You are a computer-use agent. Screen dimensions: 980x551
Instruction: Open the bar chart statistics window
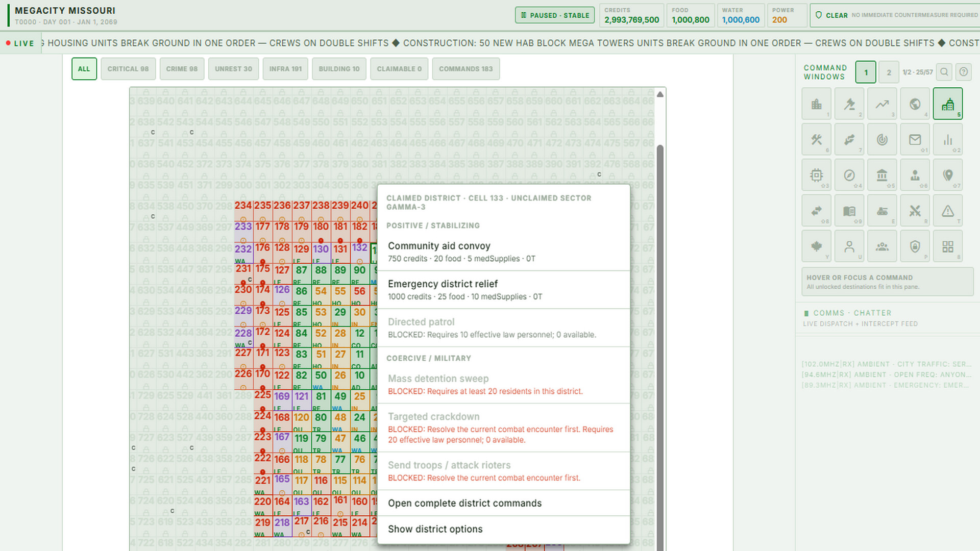(x=948, y=139)
